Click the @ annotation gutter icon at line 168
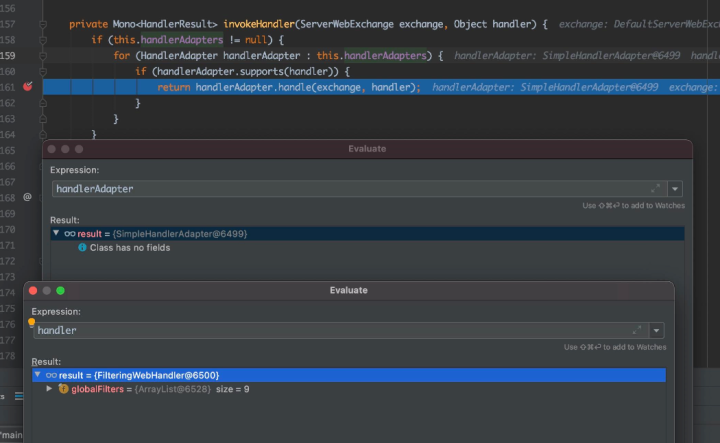This screenshot has height=443, width=720. [x=28, y=197]
